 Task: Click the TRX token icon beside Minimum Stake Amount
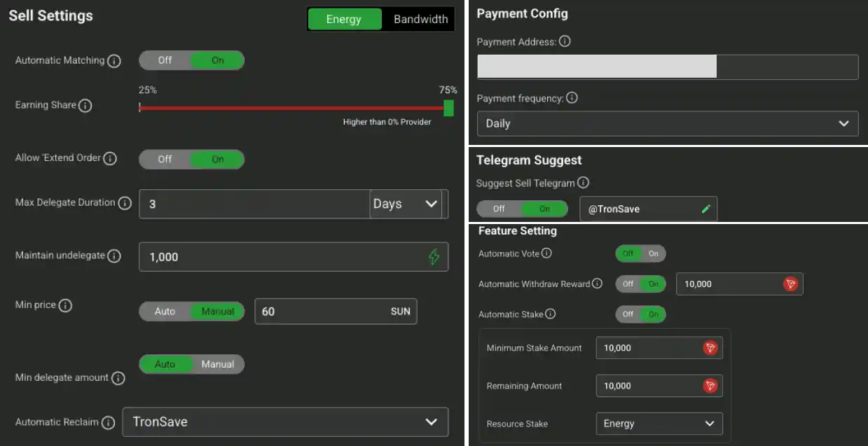710,347
